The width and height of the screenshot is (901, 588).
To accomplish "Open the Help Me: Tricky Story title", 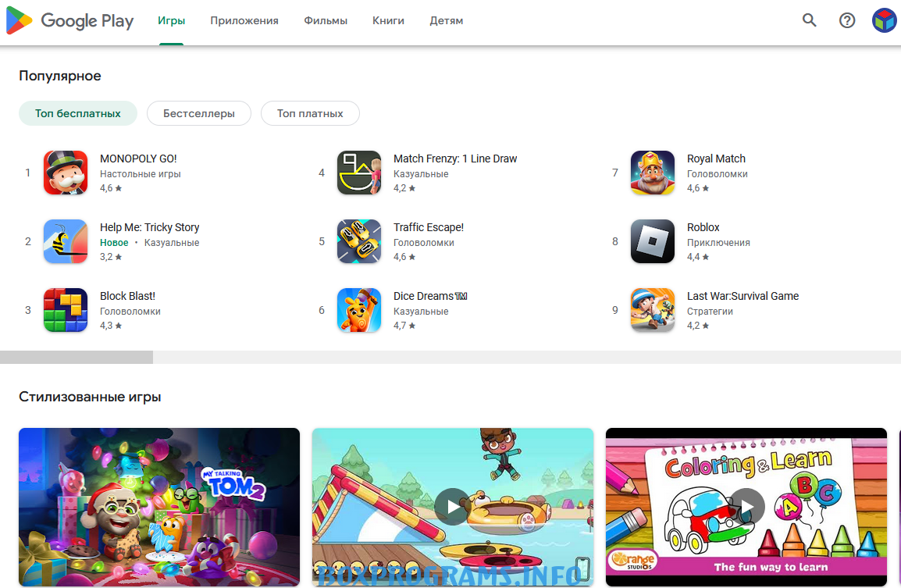I will pyautogui.click(x=149, y=227).
